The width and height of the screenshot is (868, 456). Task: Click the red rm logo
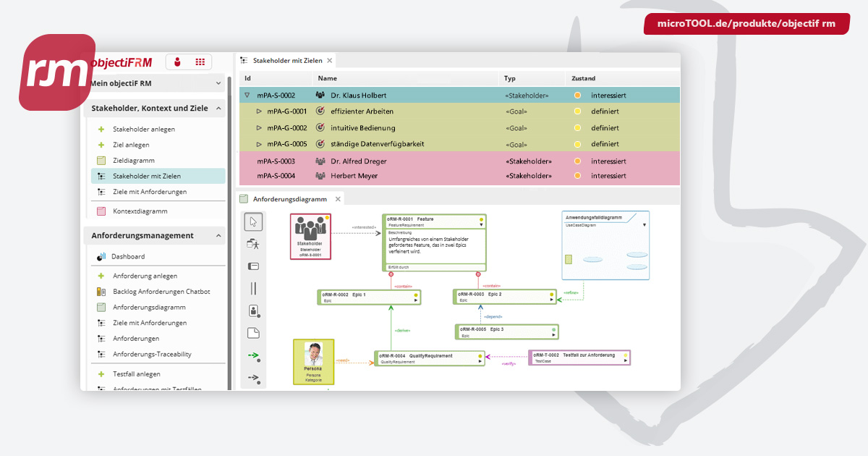(57, 72)
